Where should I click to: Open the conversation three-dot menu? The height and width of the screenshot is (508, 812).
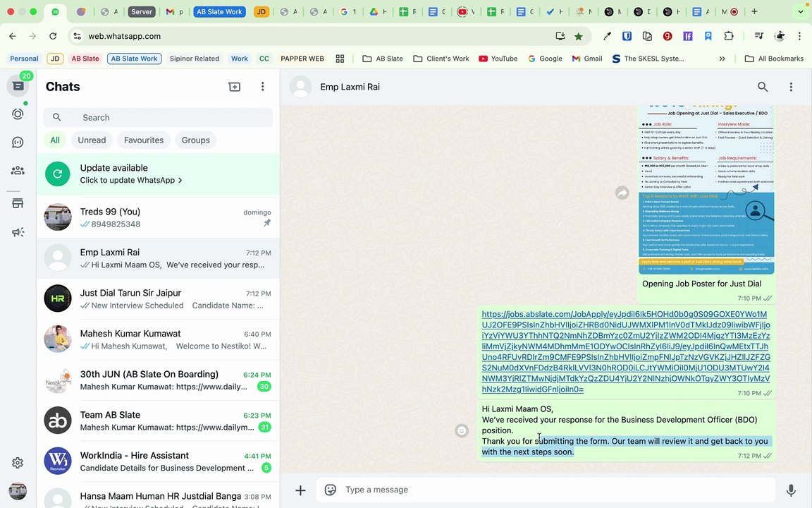791,87
